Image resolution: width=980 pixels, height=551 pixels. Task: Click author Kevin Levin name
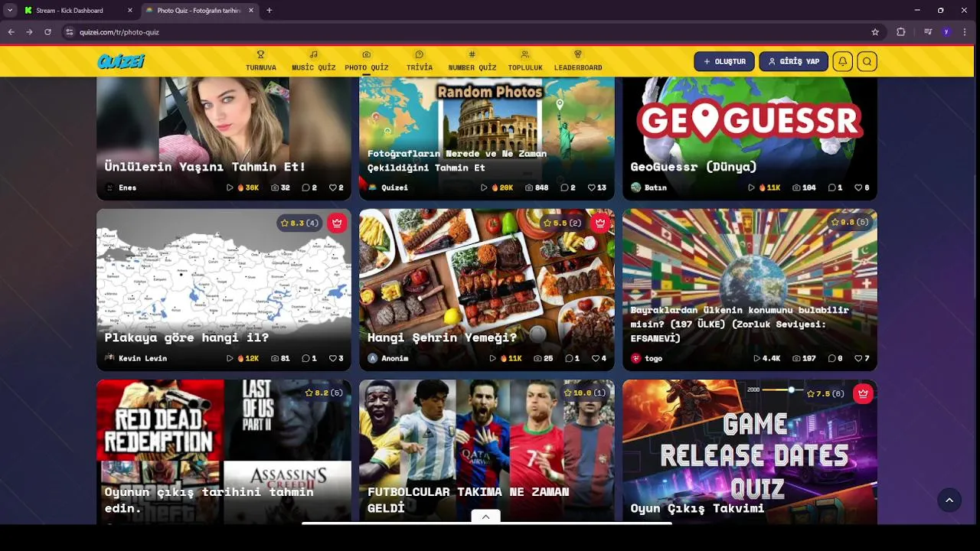[142, 358]
